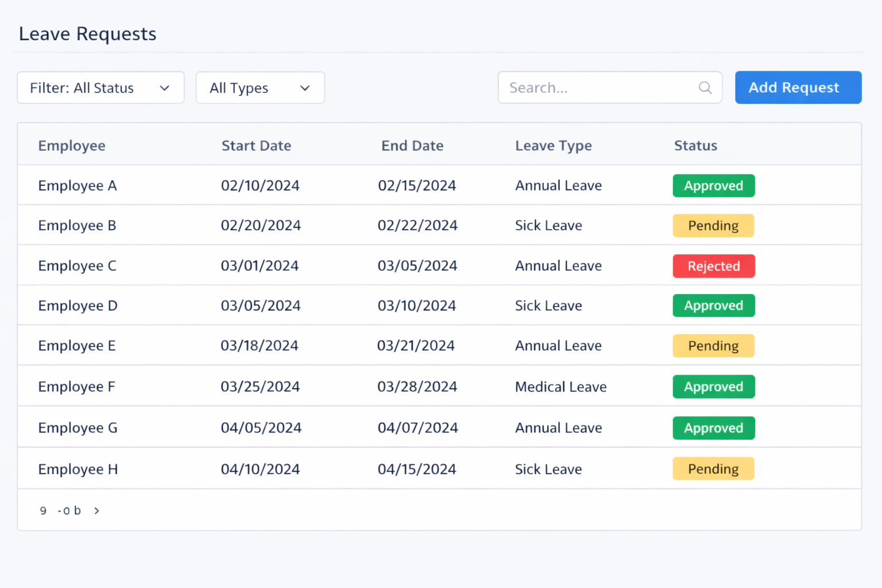
Task: Click Employee E's Pending status badge
Action: click(713, 346)
